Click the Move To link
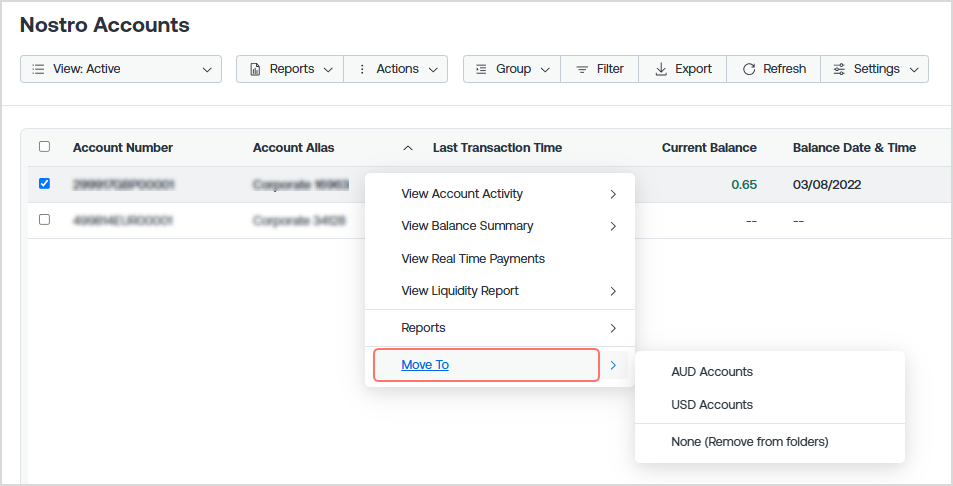953x486 pixels. tap(425, 364)
